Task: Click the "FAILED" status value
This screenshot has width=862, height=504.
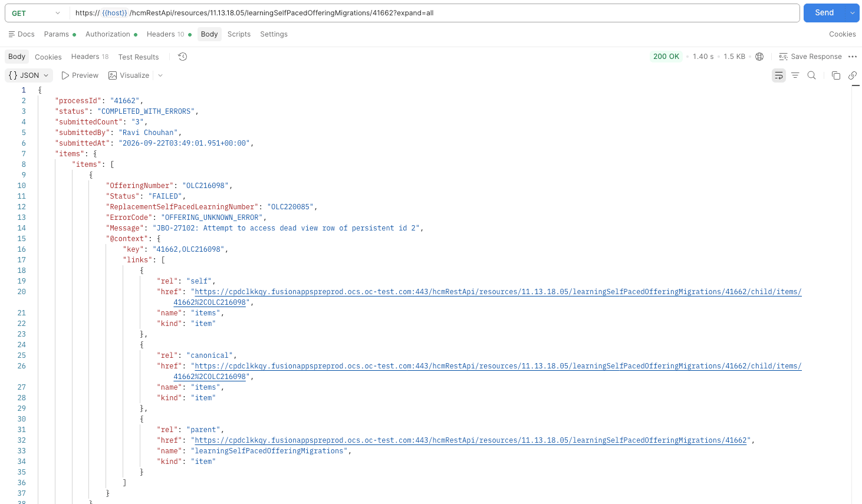Action: 165,196
